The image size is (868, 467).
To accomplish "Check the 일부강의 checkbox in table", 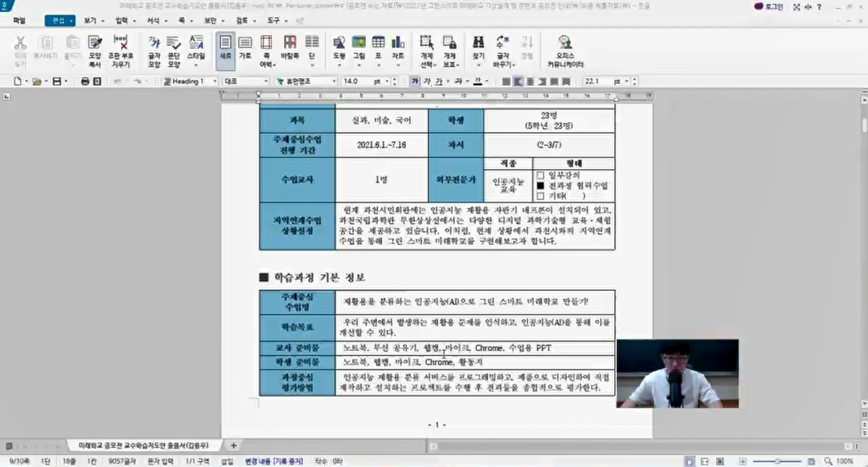I will click(x=540, y=175).
